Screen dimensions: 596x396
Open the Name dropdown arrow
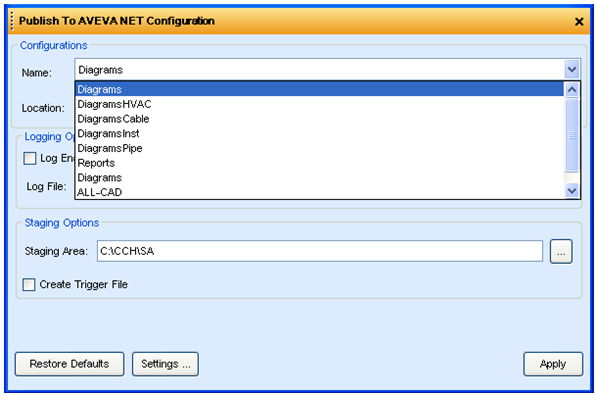pyautogui.click(x=572, y=70)
